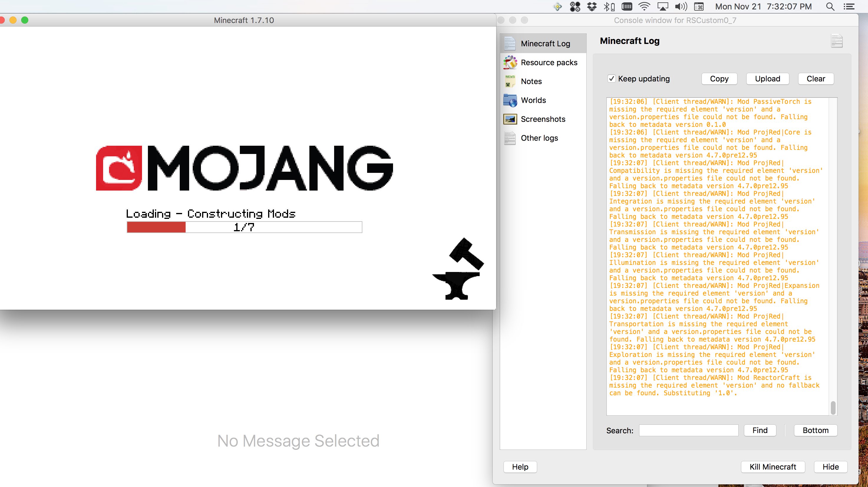Uncheck the Keep updating checkbox
Viewport: 868px width, 487px height.
(611, 78)
